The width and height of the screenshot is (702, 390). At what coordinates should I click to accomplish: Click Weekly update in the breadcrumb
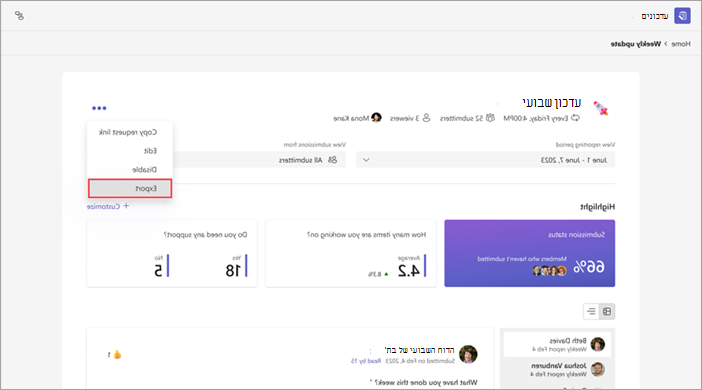(x=635, y=44)
